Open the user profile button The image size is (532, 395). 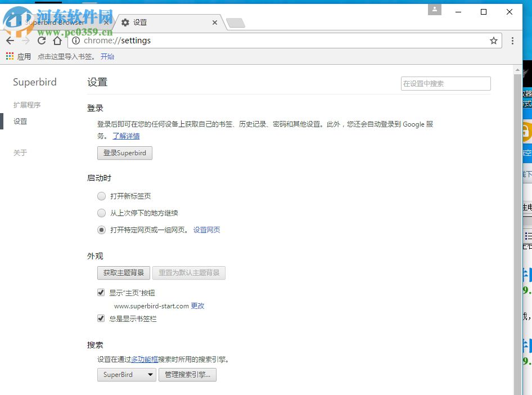point(435,10)
